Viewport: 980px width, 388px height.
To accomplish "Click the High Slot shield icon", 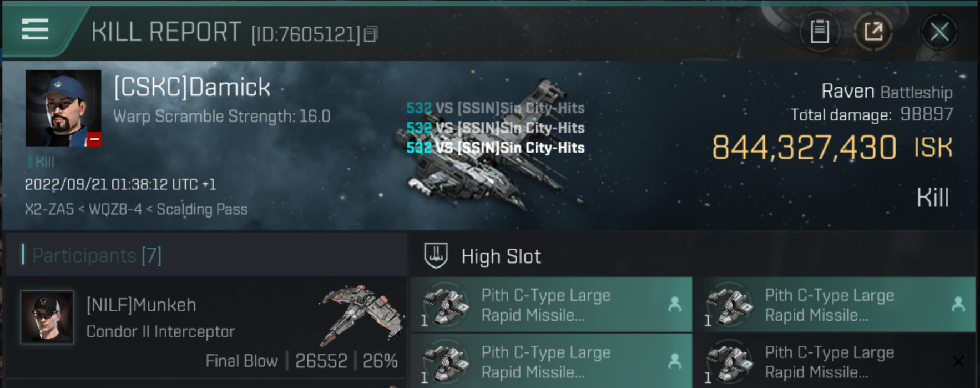I will tap(436, 256).
